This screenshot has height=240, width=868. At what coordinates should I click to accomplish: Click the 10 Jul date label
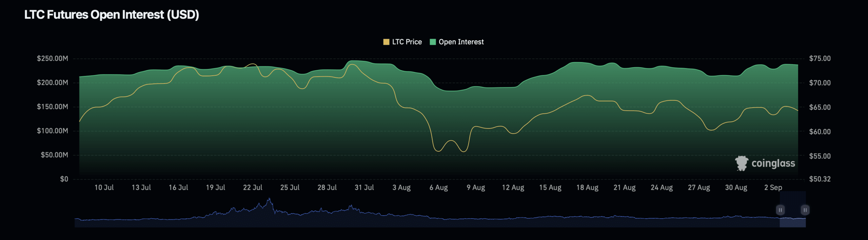pos(104,187)
